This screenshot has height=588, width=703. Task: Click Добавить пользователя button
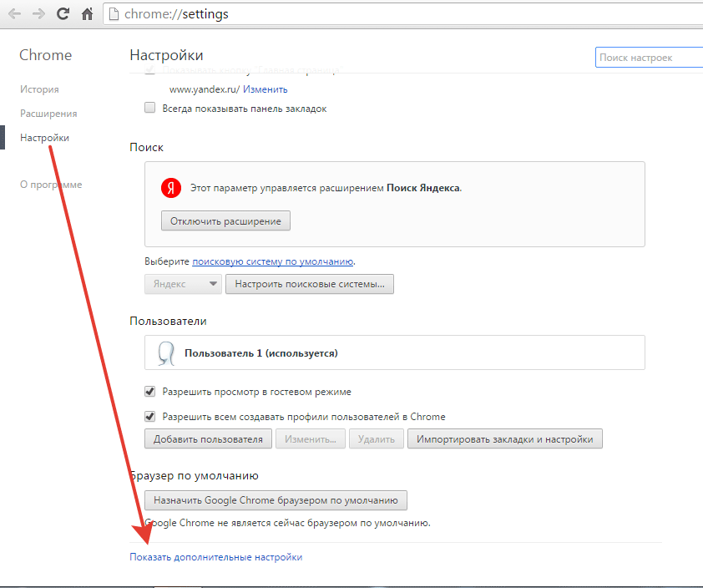coord(208,438)
